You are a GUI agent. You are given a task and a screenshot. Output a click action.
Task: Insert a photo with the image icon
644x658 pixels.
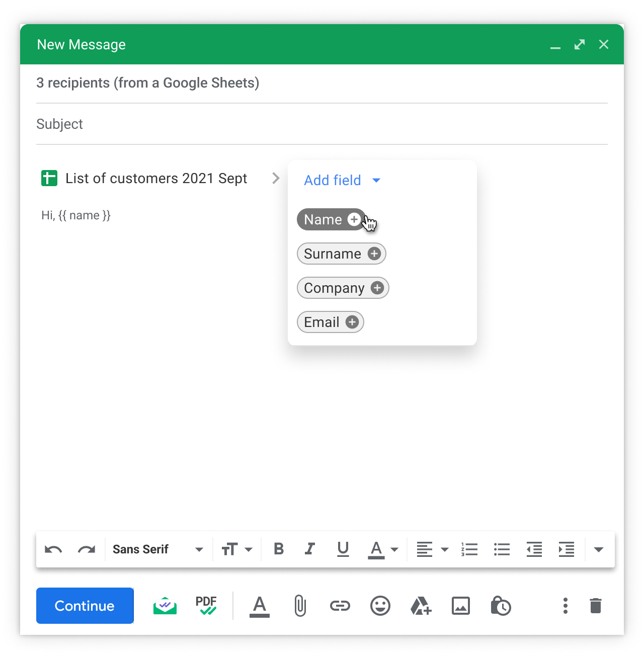[461, 606]
